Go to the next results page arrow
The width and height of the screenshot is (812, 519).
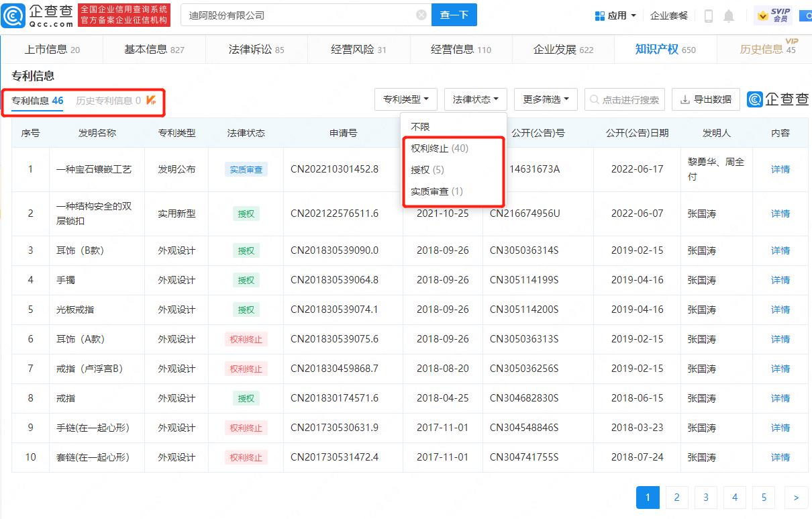tap(796, 498)
